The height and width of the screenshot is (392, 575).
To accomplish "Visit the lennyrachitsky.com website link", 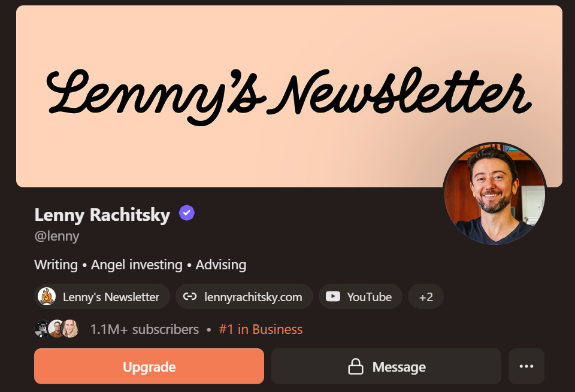I will point(244,296).
